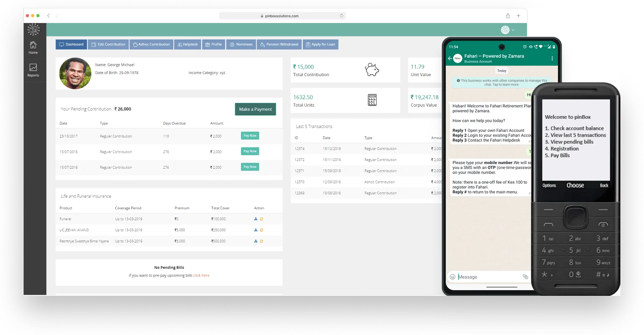The width and height of the screenshot is (644, 335).
Task: Download the Funeral insurance policy
Action: (256, 219)
